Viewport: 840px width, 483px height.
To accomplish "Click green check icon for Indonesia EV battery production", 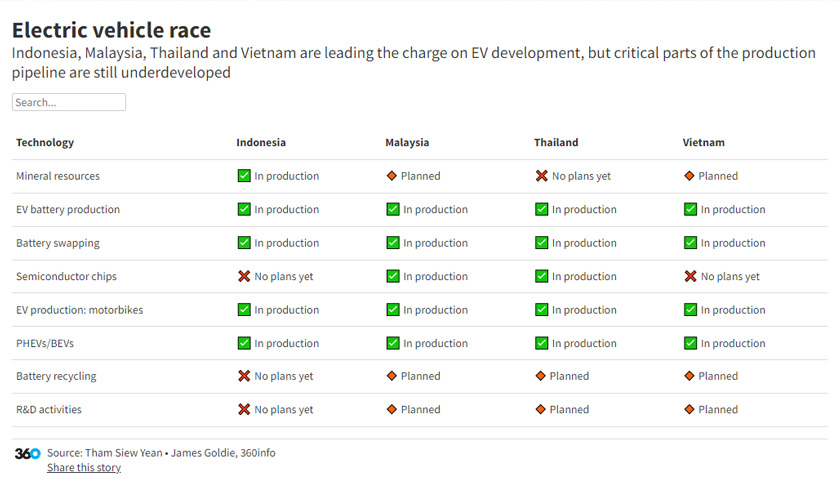I will pyautogui.click(x=244, y=209).
